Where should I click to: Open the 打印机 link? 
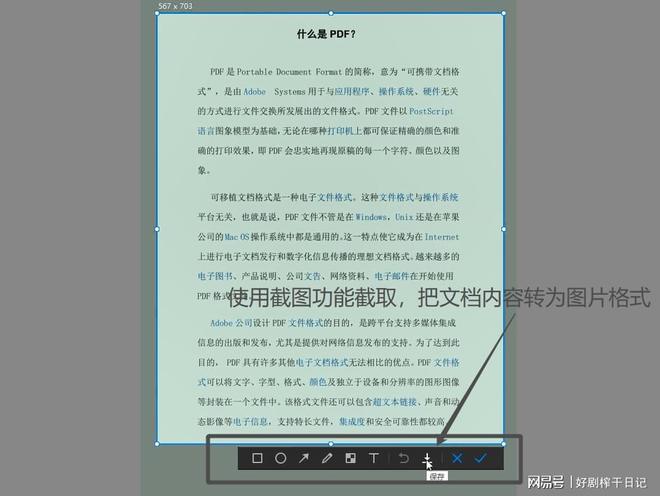click(x=340, y=131)
